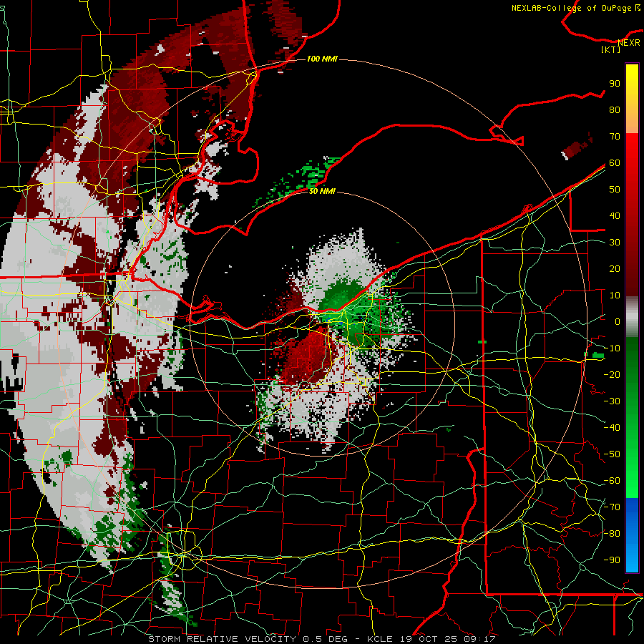Click the -60 scale value
644x644 pixels.
[x=612, y=481]
